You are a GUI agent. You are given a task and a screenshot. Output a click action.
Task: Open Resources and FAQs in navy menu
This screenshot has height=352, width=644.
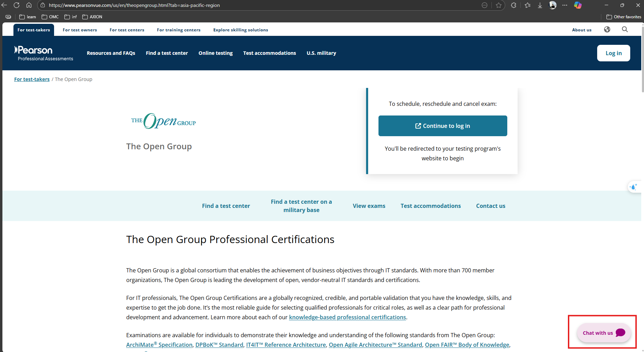[111, 53]
